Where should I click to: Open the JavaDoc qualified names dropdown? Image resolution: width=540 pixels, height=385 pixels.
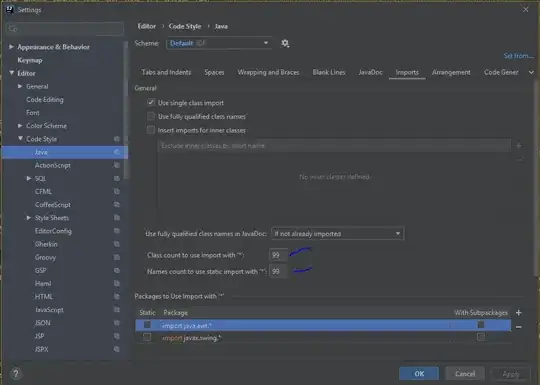pyautogui.click(x=338, y=233)
